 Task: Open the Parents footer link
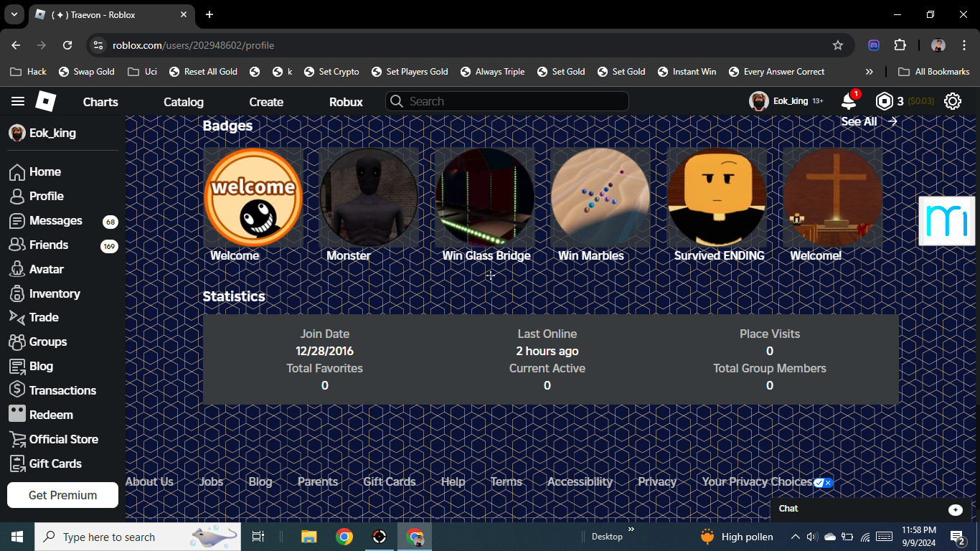[x=318, y=481]
